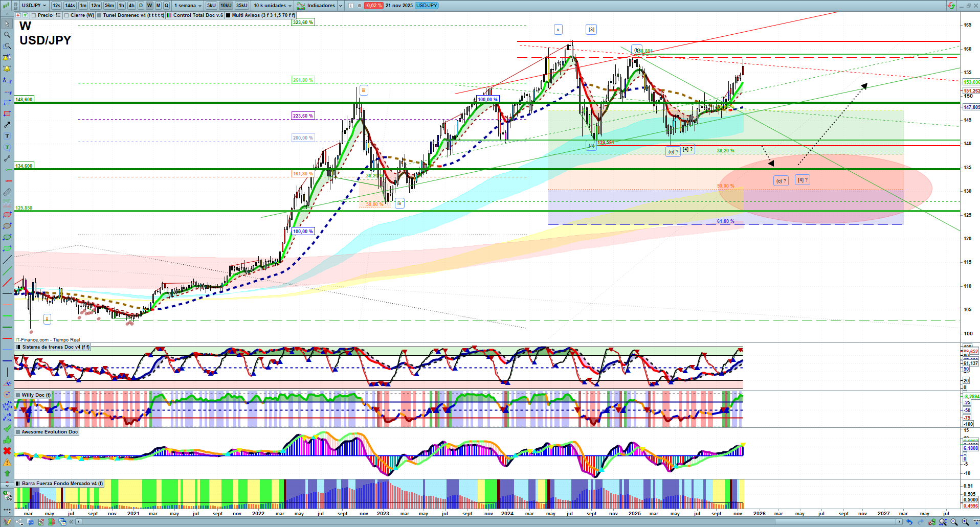Viewport: 980px width, 527px height.
Task: Insert a red cross mark symbol
Action: coord(7,451)
